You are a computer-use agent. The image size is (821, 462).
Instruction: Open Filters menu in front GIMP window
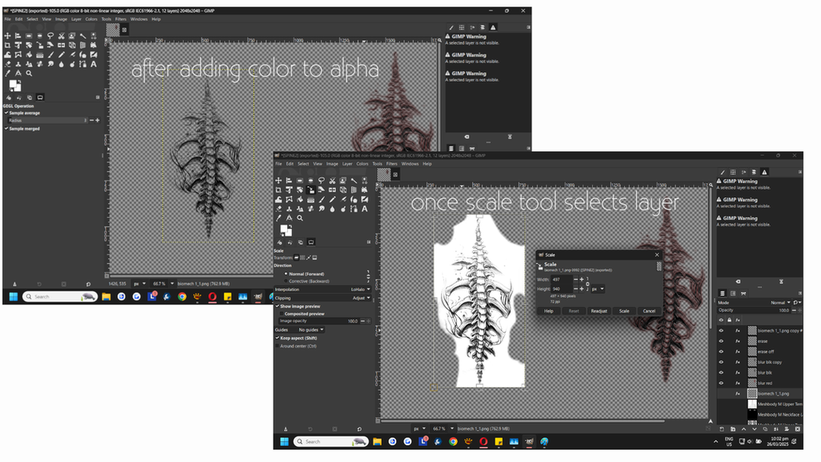392,163
